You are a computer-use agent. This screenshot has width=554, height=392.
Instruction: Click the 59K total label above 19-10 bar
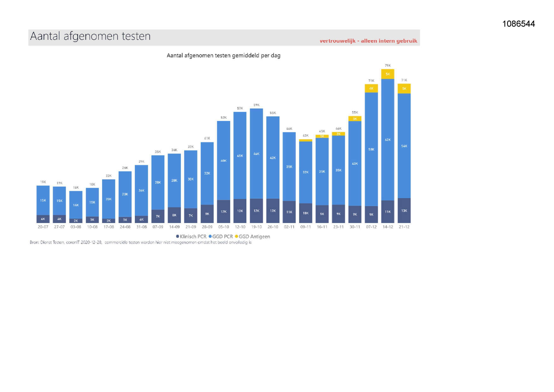coord(256,105)
